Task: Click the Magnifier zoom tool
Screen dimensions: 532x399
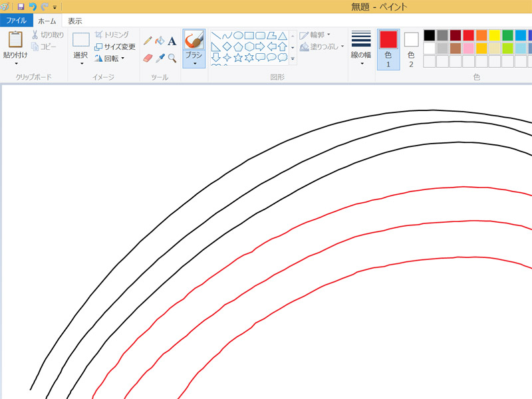Action: point(172,58)
